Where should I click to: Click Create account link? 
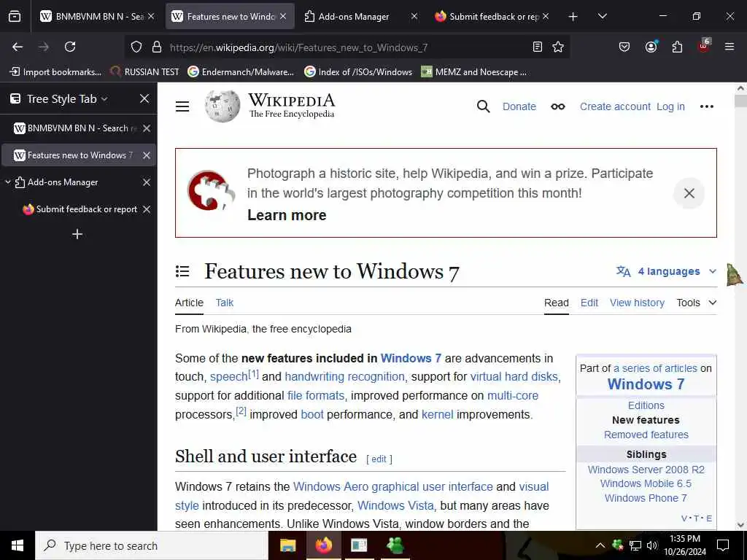pos(614,106)
